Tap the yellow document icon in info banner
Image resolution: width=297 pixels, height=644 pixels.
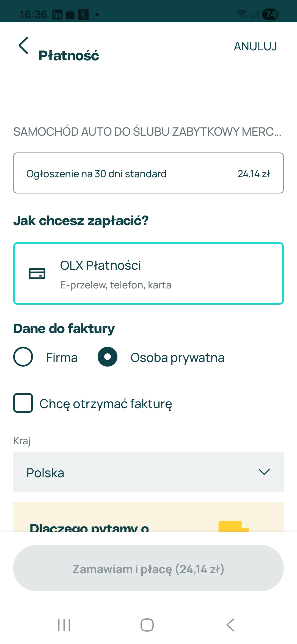233,526
